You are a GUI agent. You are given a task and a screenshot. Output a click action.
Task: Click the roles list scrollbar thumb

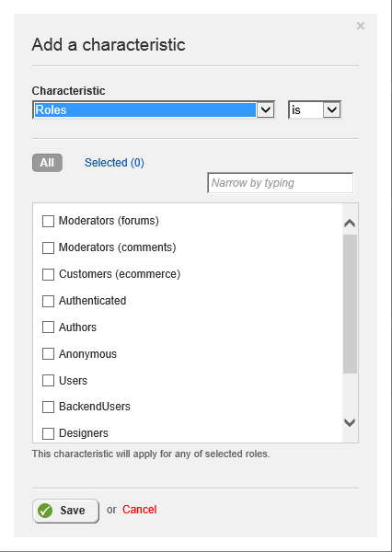[x=350, y=304]
